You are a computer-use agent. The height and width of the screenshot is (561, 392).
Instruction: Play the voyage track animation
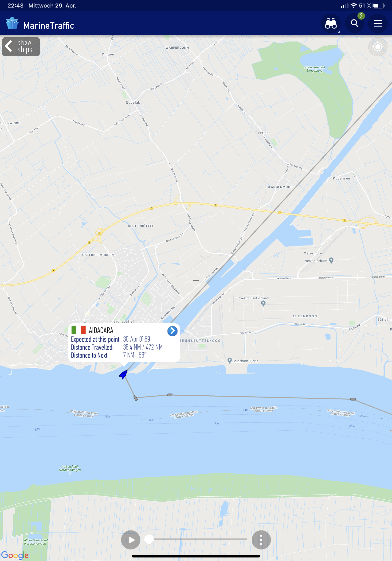click(x=131, y=540)
